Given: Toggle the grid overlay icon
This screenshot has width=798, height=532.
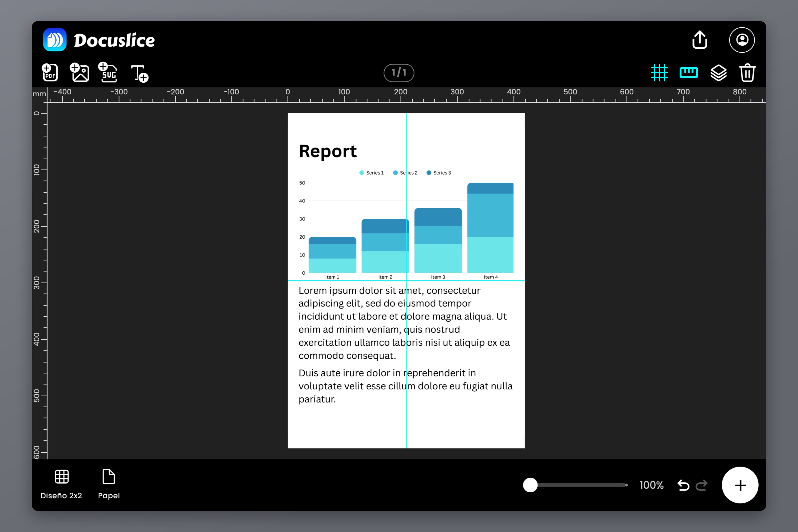Looking at the screenshot, I should [659, 73].
